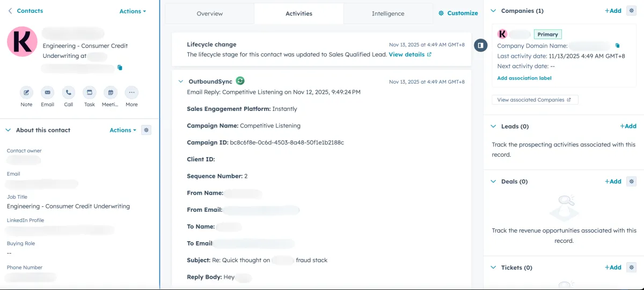The width and height of the screenshot is (644, 290).
Task: Switch to the Overview tab
Action: [210, 13]
